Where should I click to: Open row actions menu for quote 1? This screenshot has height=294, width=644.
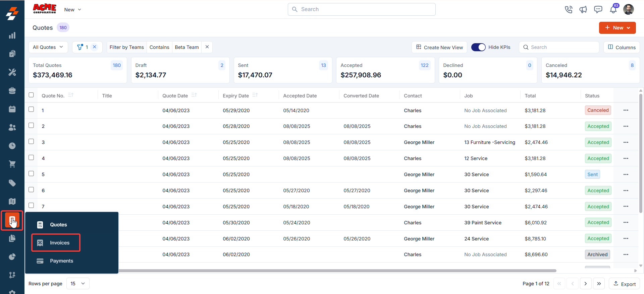626,110
